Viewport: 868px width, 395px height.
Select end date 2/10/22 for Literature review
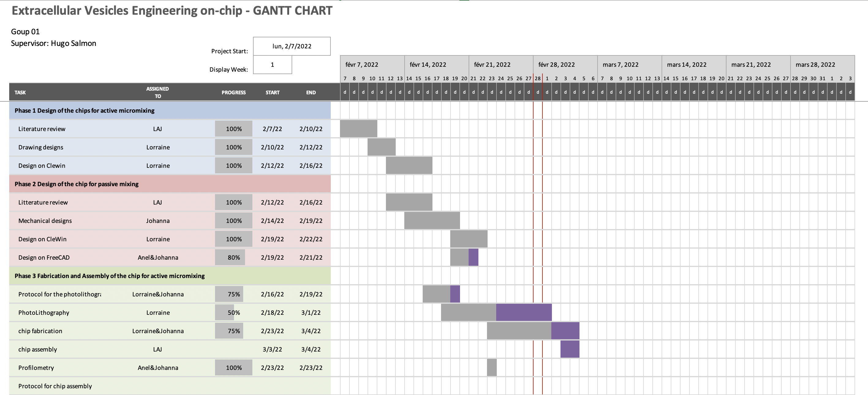click(311, 129)
